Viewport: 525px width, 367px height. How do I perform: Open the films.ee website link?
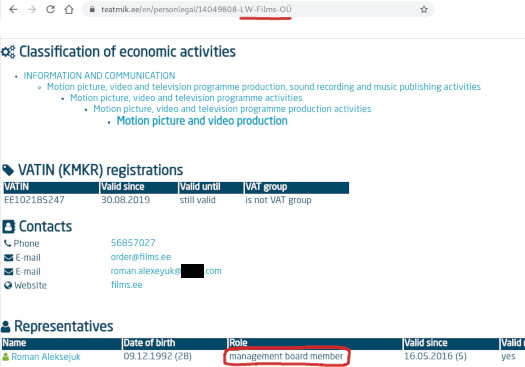pyautogui.click(x=127, y=285)
